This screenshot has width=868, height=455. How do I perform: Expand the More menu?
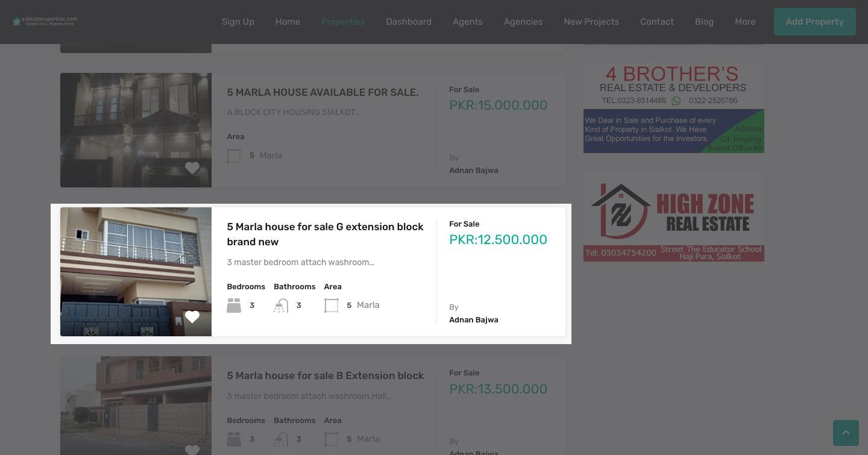click(x=745, y=22)
